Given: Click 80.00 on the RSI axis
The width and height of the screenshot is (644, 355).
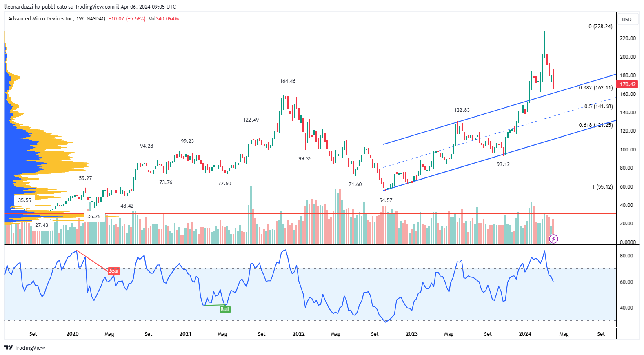Looking at the screenshot, I should pyautogui.click(x=626, y=256).
